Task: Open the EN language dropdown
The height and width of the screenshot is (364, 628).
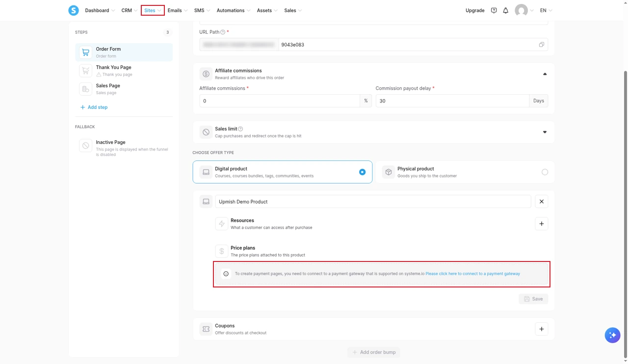Action: [546, 10]
